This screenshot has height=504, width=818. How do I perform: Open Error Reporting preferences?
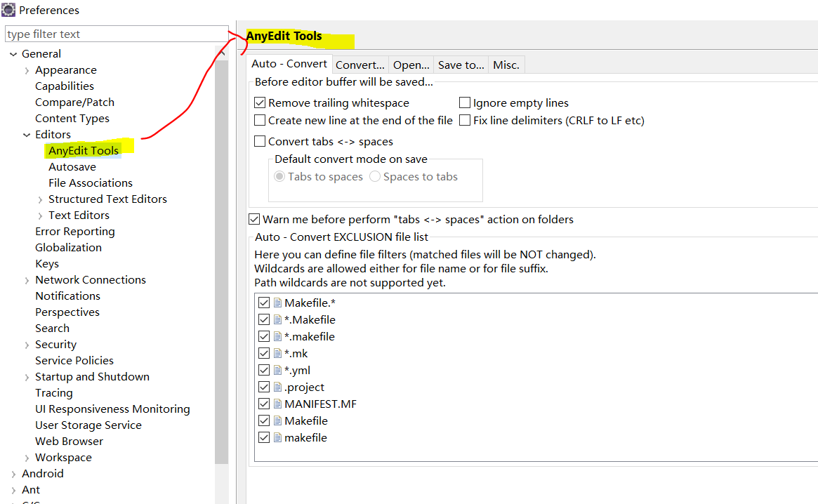tap(74, 232)
